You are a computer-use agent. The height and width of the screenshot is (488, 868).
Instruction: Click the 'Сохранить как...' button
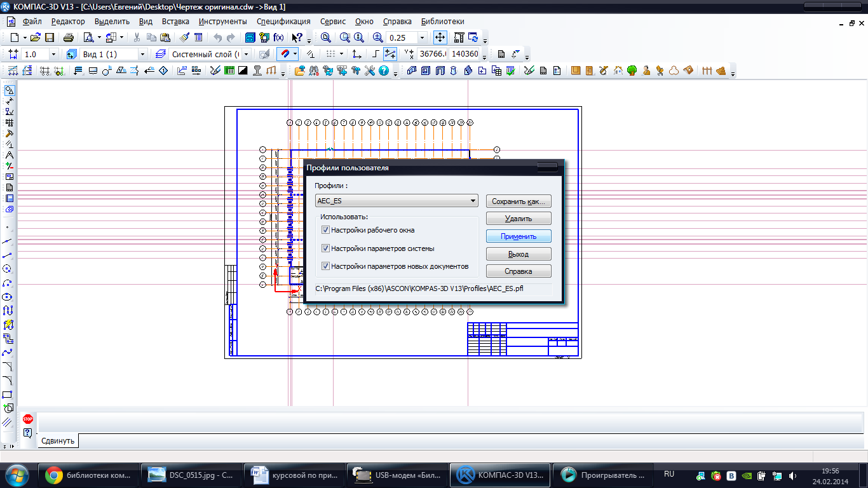click(x=519, y=201)
